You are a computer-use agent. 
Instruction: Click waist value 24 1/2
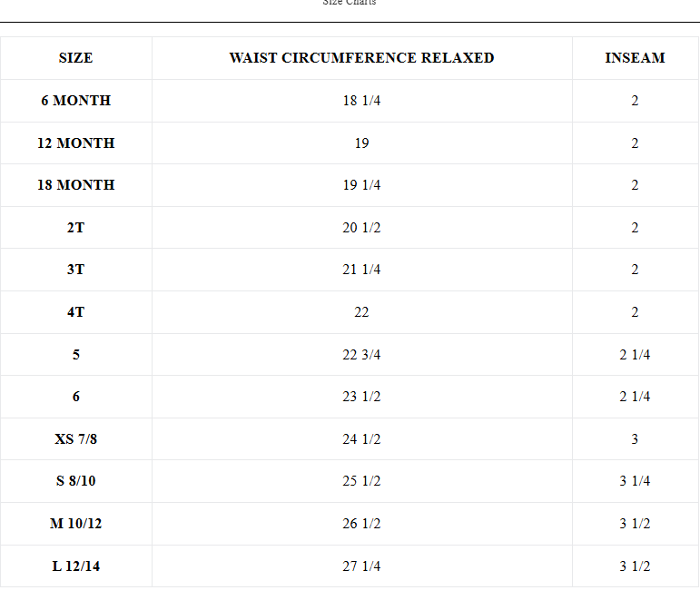[x=361, y=438]
